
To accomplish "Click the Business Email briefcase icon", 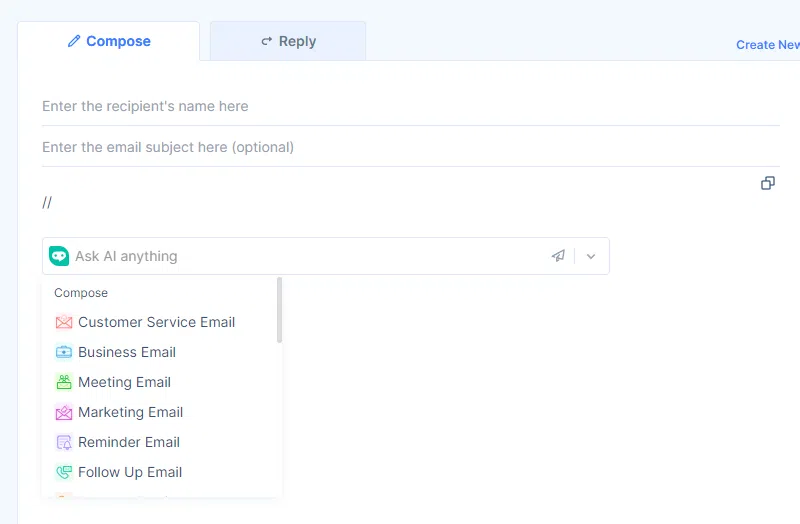I will 64,352.
